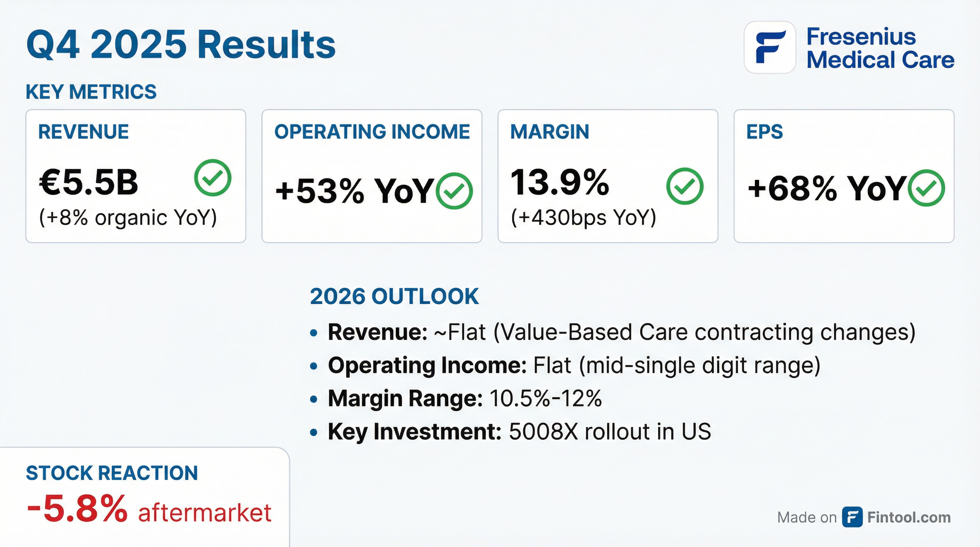Click the checkmark in the EPS card
The image size is (980, 547).
click(x=926, y=188)
